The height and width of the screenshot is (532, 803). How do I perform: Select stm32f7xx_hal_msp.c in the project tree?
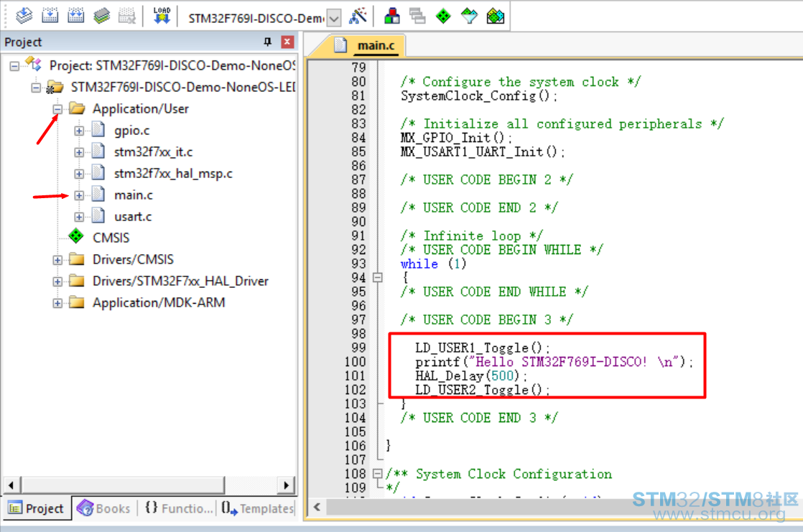[173, 174]
